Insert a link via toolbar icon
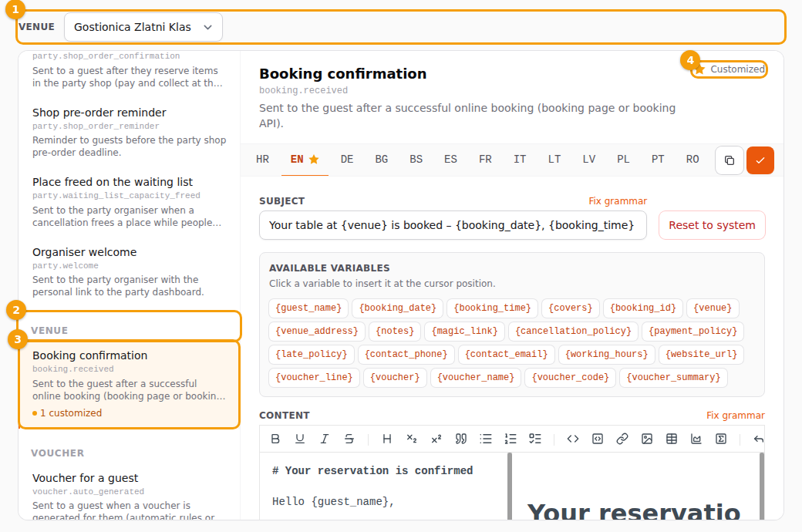 tap(622, 439)
